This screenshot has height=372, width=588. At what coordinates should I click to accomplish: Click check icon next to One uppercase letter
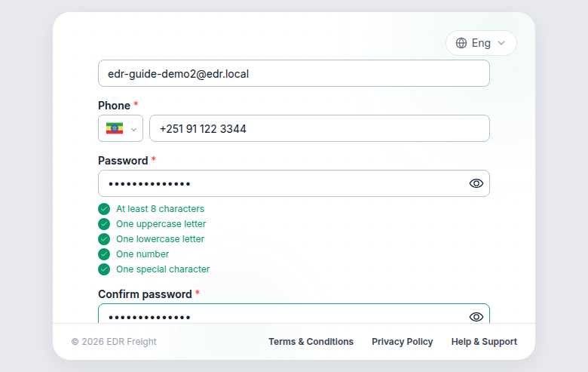(104, 224)
